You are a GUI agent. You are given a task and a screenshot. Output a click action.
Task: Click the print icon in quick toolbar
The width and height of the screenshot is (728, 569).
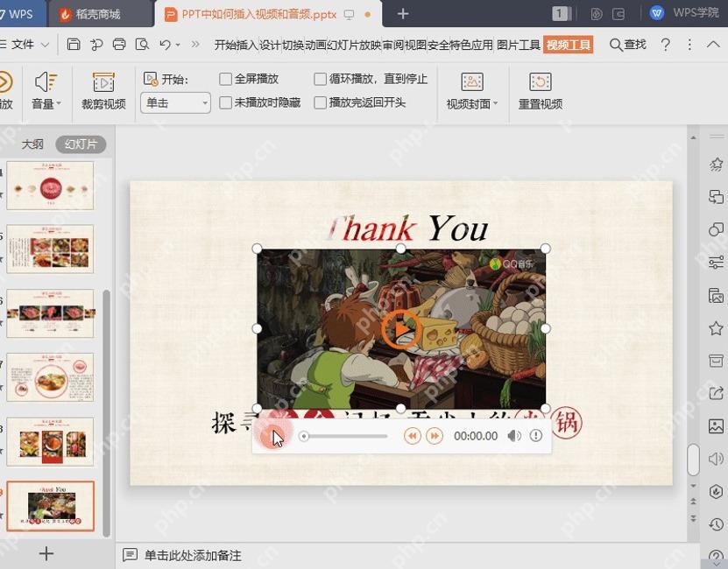click(119, 44)
